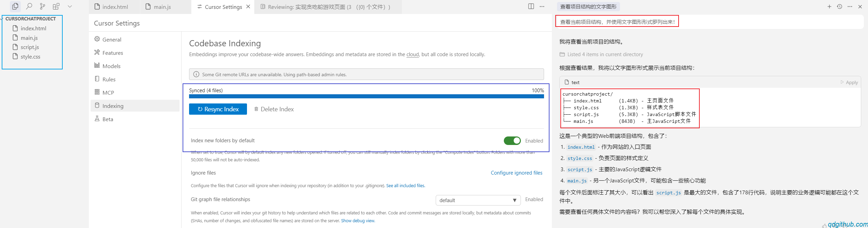Click the thumbs up feedback icon
The width and height of the screenshot is (868, 228).
(824, 226)
